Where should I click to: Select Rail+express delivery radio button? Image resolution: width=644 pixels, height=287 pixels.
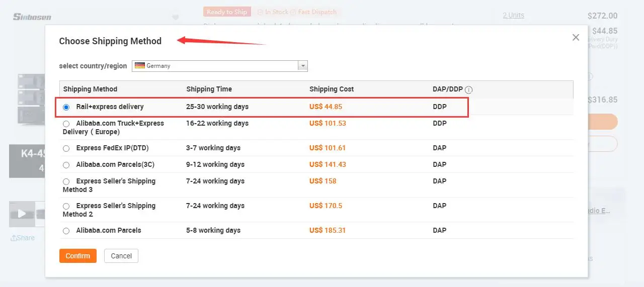click(66, 107)
